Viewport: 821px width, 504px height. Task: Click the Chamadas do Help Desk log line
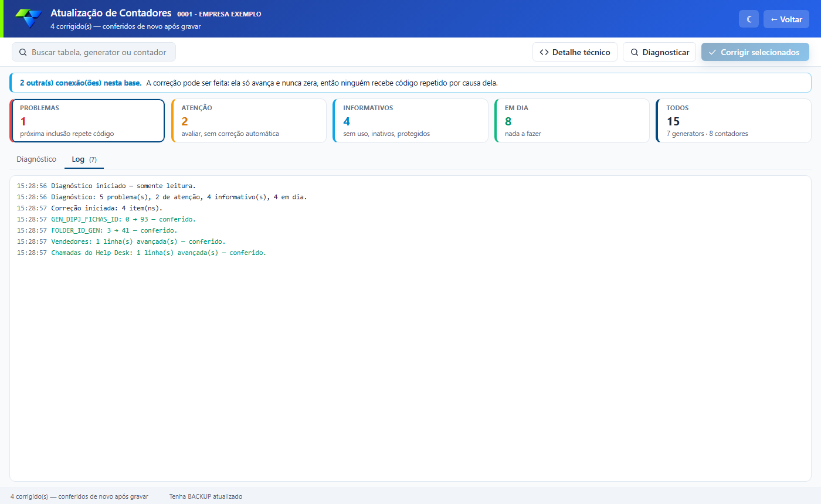pos(141,253)
